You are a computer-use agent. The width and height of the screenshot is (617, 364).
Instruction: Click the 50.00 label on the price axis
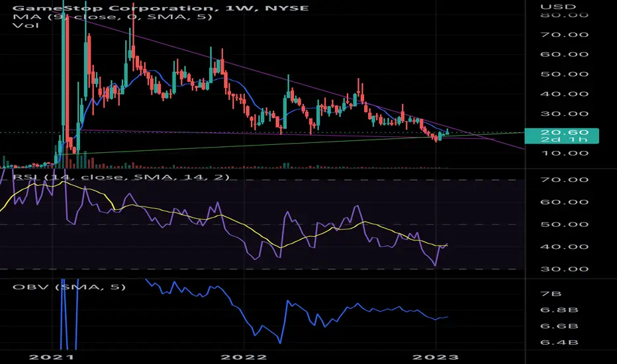click(x=564, y=74)
